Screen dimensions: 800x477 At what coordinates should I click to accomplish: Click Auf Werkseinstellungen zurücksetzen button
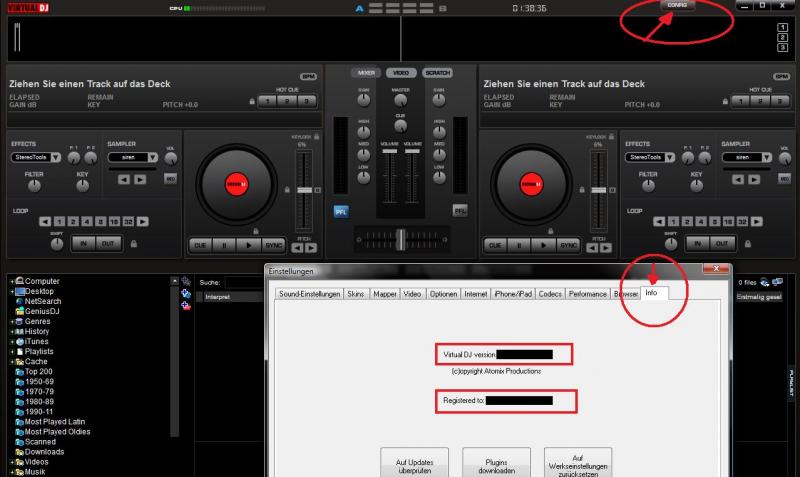pyautogui.click(x=578, y=463)
